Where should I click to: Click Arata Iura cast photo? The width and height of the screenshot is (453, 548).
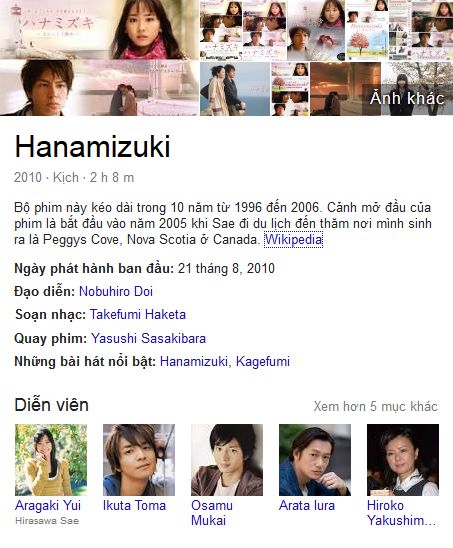pyautogui.click(x=315, y=460)
